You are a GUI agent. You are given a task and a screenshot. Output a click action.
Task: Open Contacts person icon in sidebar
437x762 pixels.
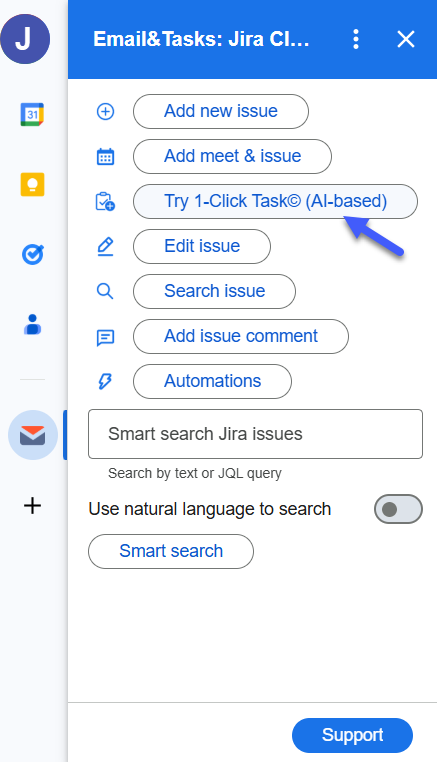click(32, 324)
